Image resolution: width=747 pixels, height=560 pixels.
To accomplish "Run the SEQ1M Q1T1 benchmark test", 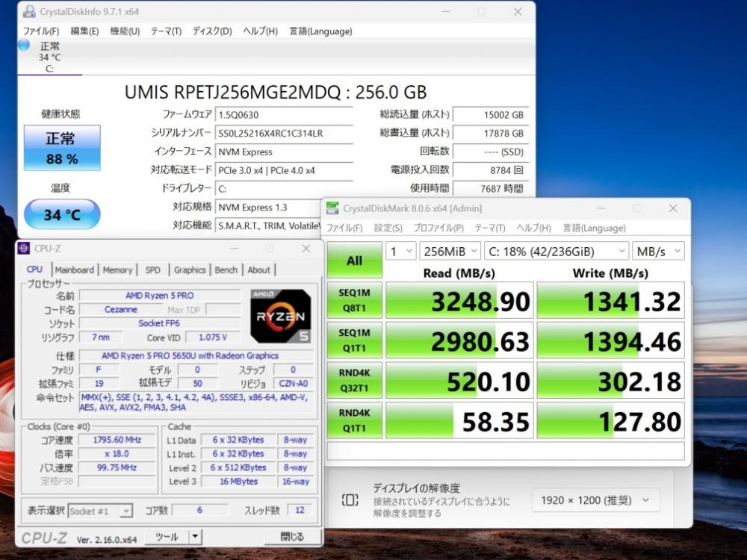I will click(x=354, y=340).
